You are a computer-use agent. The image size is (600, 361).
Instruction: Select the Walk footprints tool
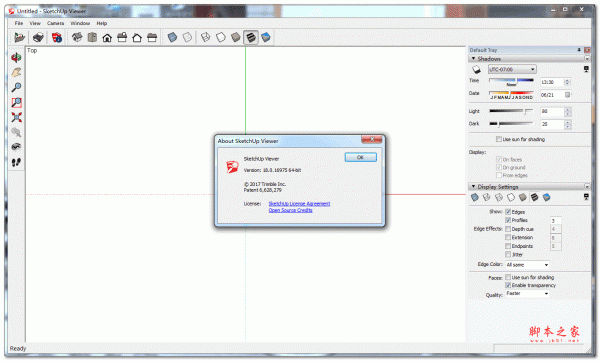16,162
